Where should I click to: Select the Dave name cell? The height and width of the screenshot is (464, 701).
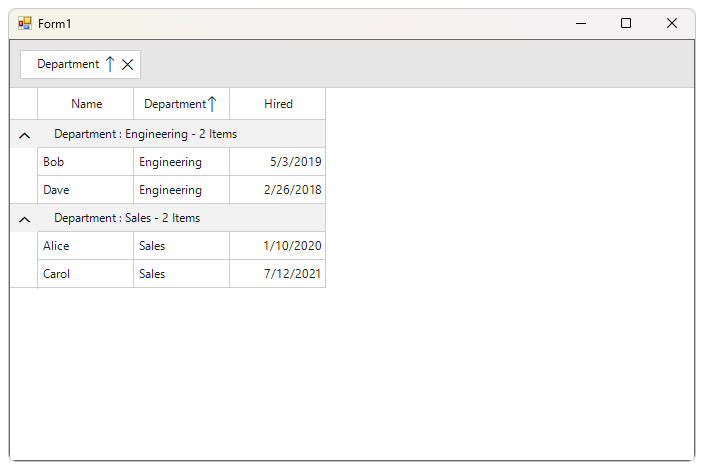pyautogui.click(x=85, y=190)
